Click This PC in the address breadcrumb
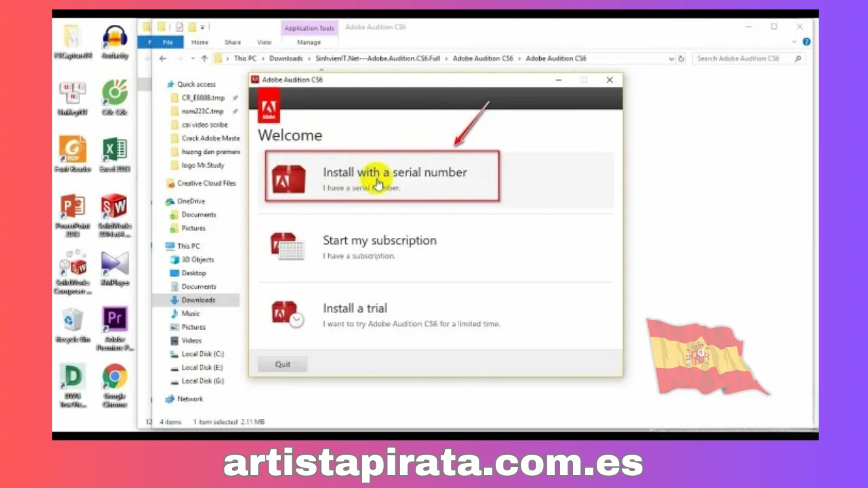 245,59
